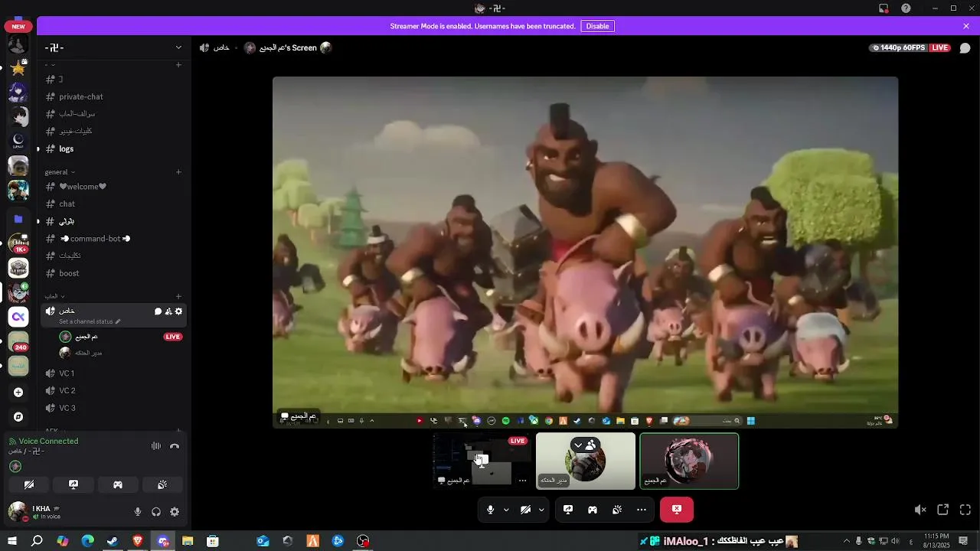Image resolution: width=980 pixels, height=551 pixels.
Task: Deafen using the headphones icon in user panel
Action: (156, 512)
